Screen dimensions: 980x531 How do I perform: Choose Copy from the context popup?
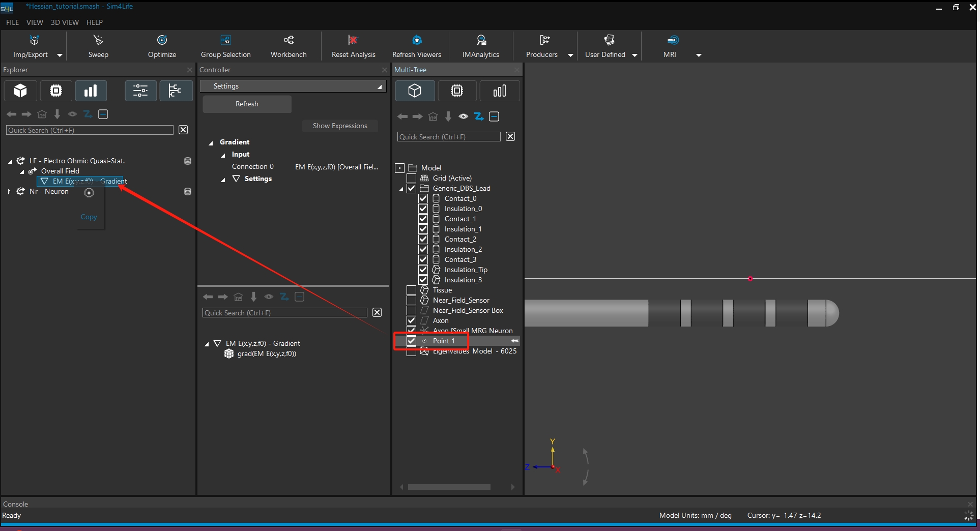89,217
